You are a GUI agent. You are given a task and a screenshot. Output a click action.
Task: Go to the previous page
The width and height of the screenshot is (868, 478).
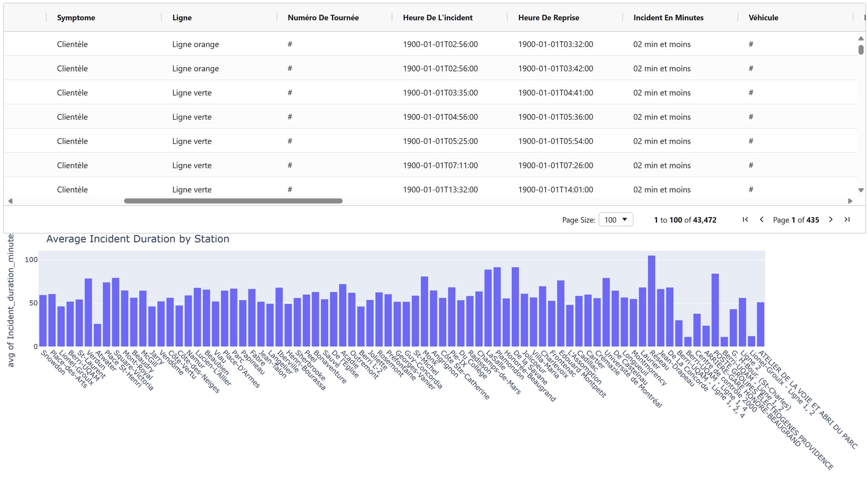click(762, 220)
